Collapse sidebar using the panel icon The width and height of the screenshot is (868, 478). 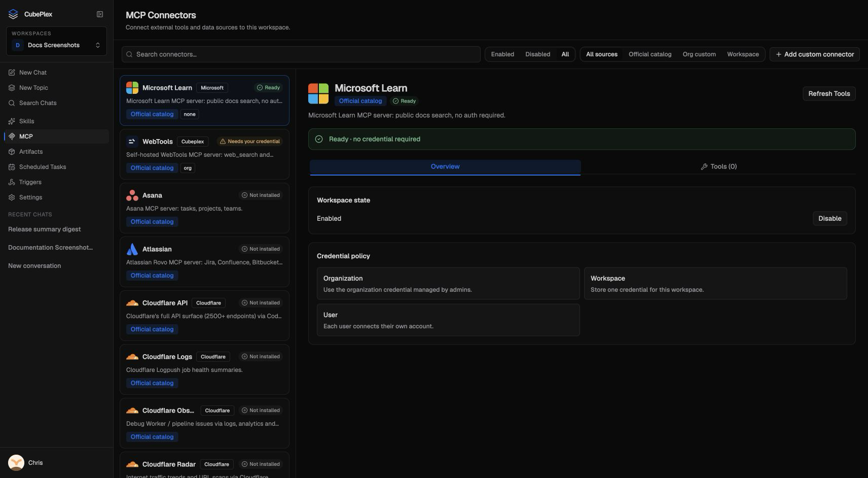tap(100, 14)
